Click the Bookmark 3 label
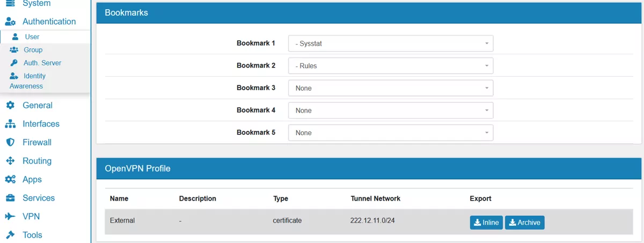The width and height of the screenshot is (644, 243). click(256, 87)
